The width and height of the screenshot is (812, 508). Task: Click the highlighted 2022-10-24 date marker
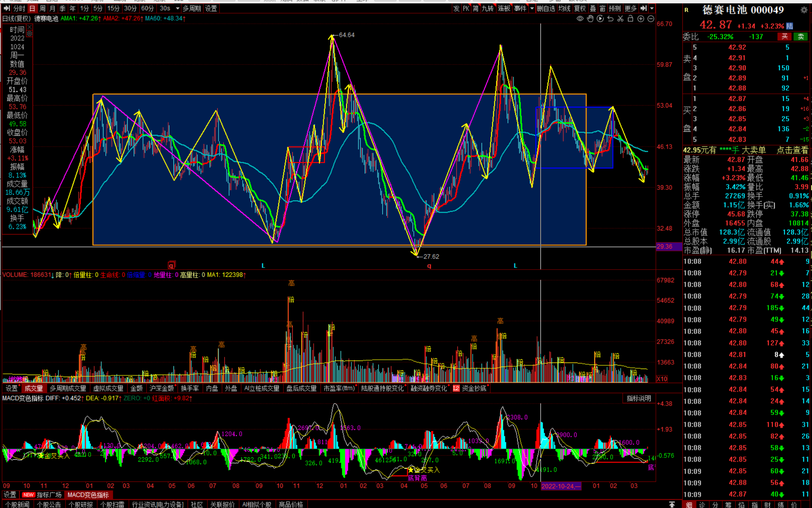pos(561,486)
